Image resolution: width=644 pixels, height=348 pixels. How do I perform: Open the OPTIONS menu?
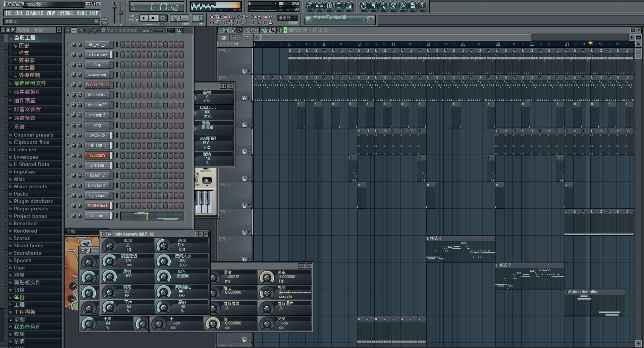65,13
